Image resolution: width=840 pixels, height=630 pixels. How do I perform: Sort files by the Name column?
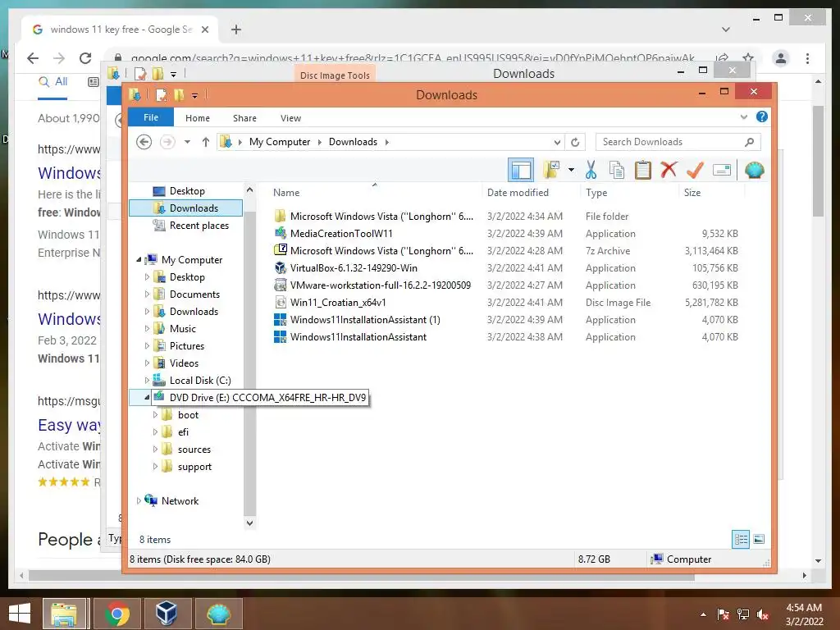(x=286, y=192)
